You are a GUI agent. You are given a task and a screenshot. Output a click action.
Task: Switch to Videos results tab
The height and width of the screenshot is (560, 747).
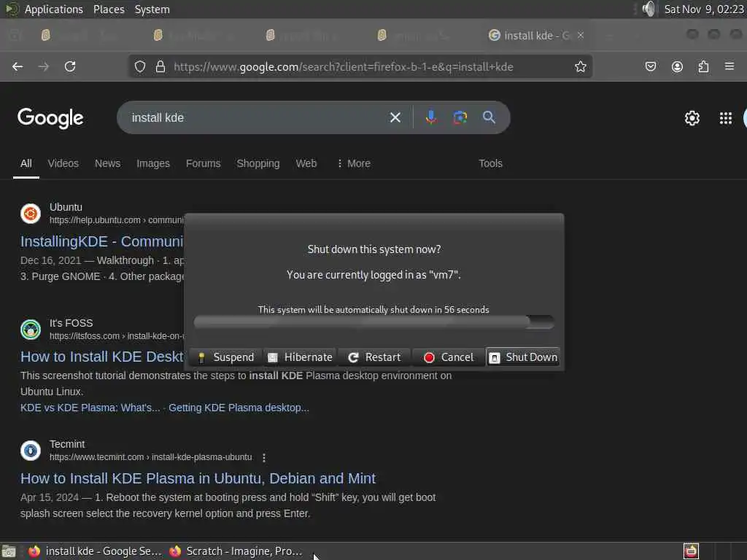pos(63,163)
